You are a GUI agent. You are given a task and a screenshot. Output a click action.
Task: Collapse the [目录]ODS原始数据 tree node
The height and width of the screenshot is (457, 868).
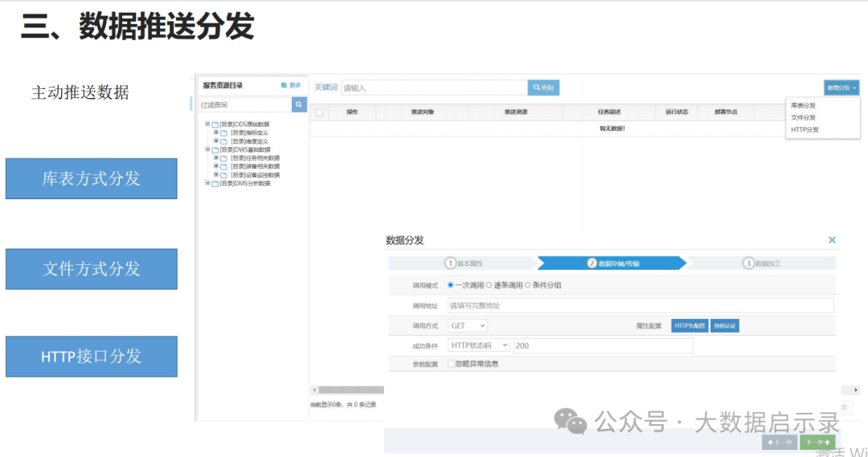coord(207,124)
